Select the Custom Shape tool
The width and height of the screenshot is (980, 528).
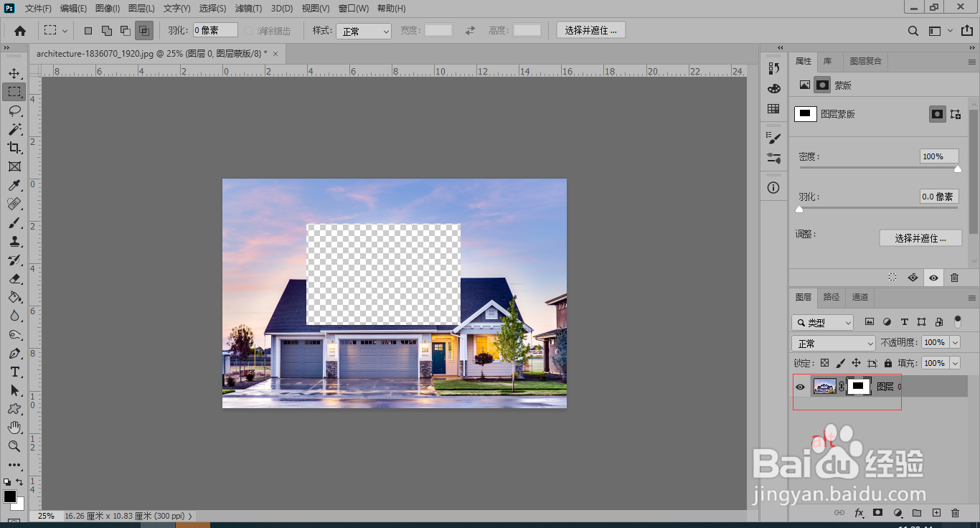coord(14,410)
